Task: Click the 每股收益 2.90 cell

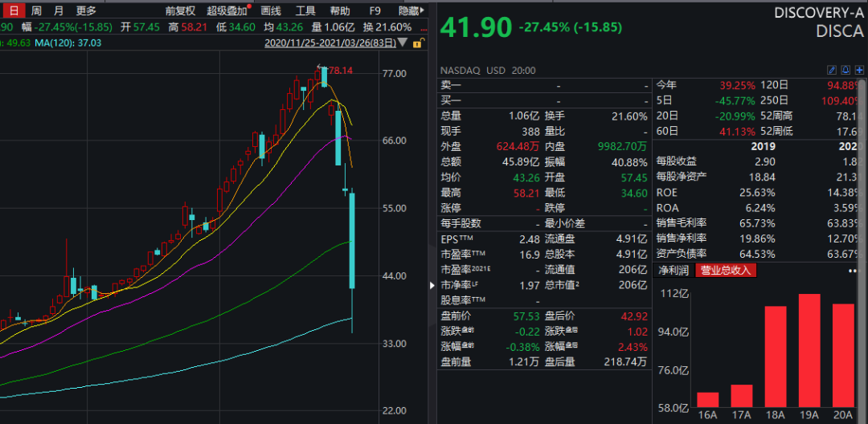Action: [x=764, y=162]
